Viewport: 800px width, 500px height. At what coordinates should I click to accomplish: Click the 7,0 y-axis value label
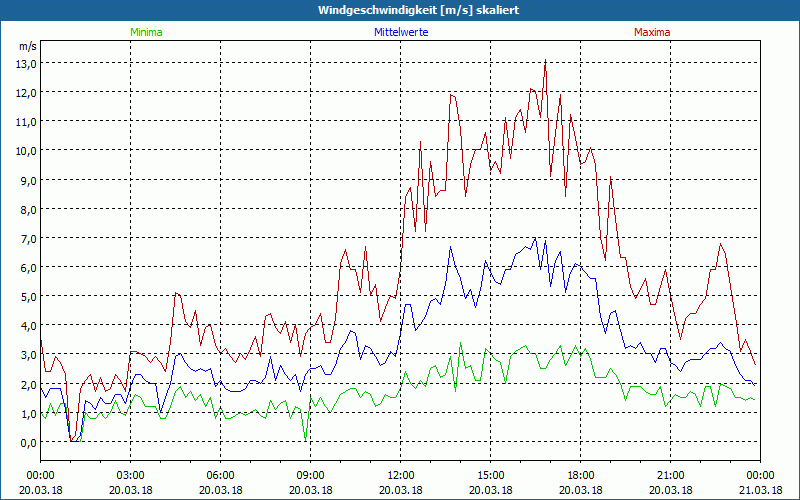point(24,238)
